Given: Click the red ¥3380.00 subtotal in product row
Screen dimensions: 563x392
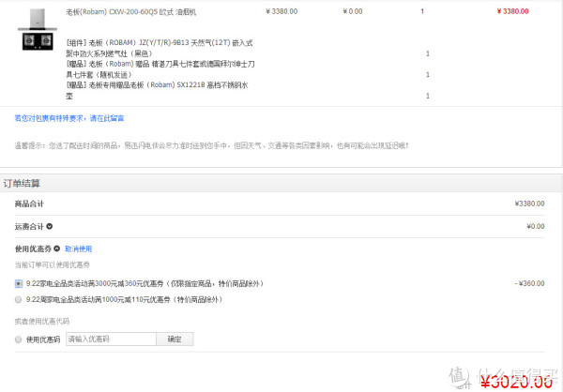Looking at the screenshot, I should [x=512, y=11].
